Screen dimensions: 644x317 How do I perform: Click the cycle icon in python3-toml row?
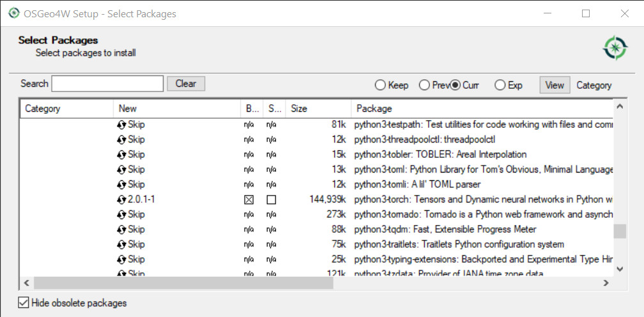tap(121, 169)
